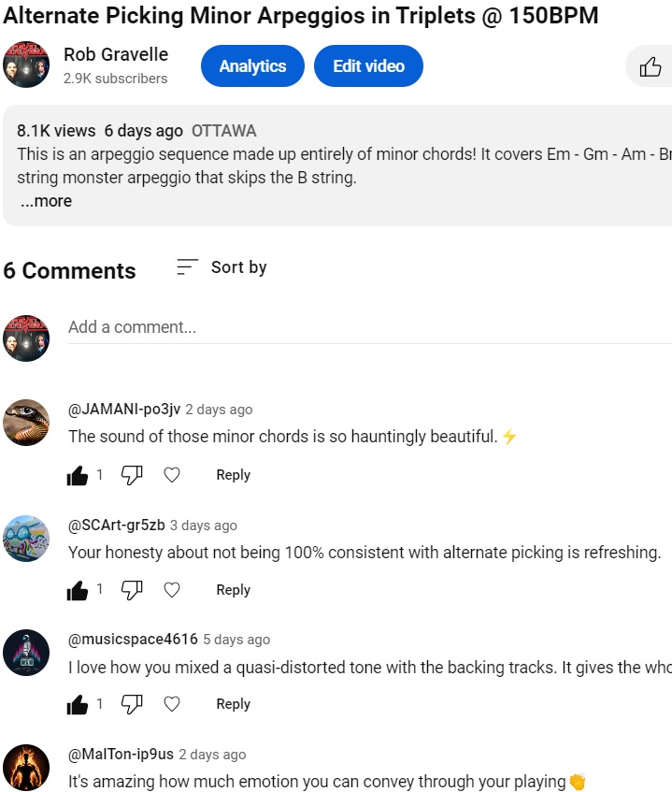Open Rob Gravelle channel name link
672x792 pixels.
click(x=116, y=55)
